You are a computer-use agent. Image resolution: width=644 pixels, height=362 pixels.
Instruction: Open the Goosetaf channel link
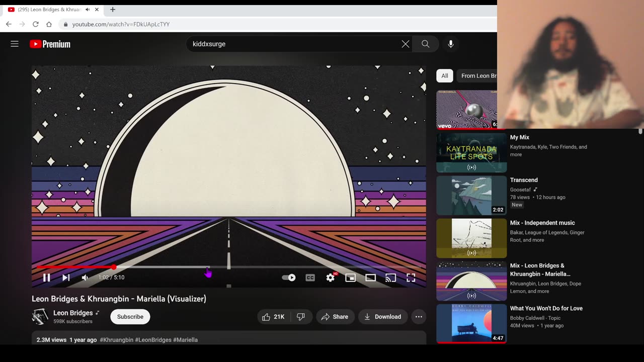[521, 190]
